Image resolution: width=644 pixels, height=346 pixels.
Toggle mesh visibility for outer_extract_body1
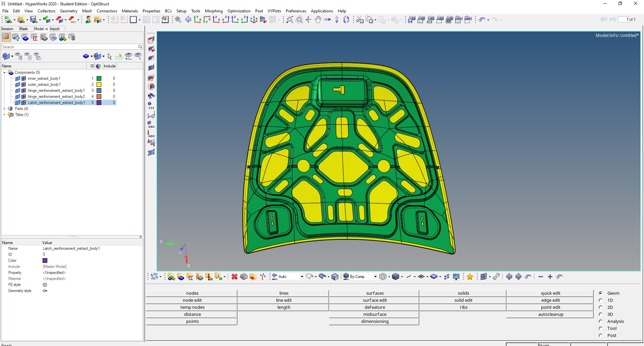click(24, 84)
